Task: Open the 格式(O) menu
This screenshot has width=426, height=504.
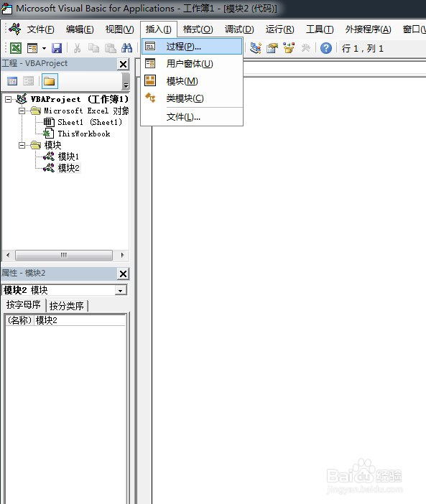Action: (198, 29)
